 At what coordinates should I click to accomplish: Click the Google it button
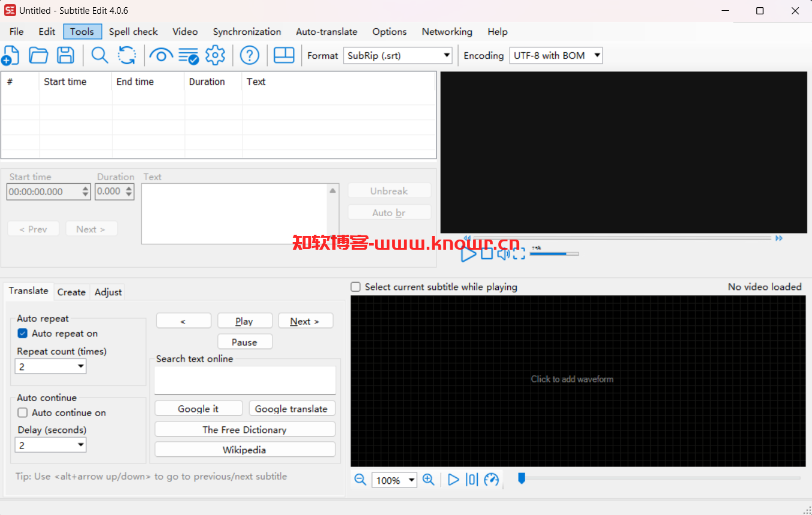coord(198,408)
